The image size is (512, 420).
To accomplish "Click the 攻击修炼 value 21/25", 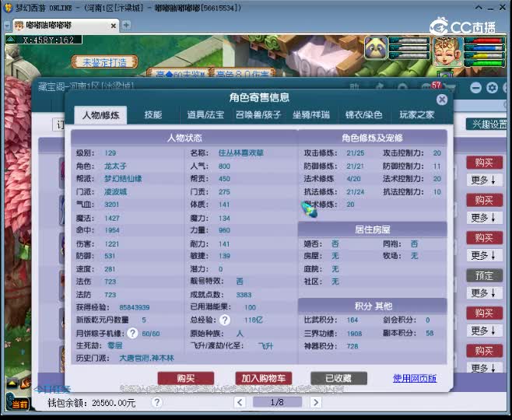I will tap(356, 152).
